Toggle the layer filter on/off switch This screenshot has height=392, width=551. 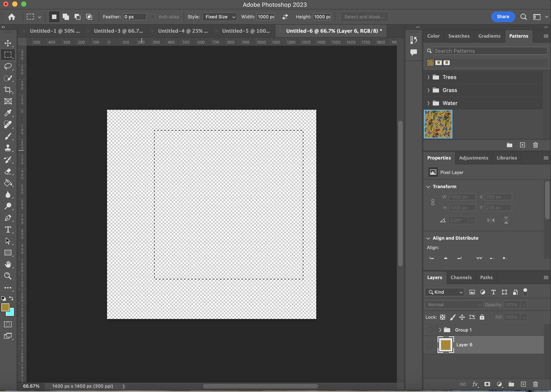(525, 292)
